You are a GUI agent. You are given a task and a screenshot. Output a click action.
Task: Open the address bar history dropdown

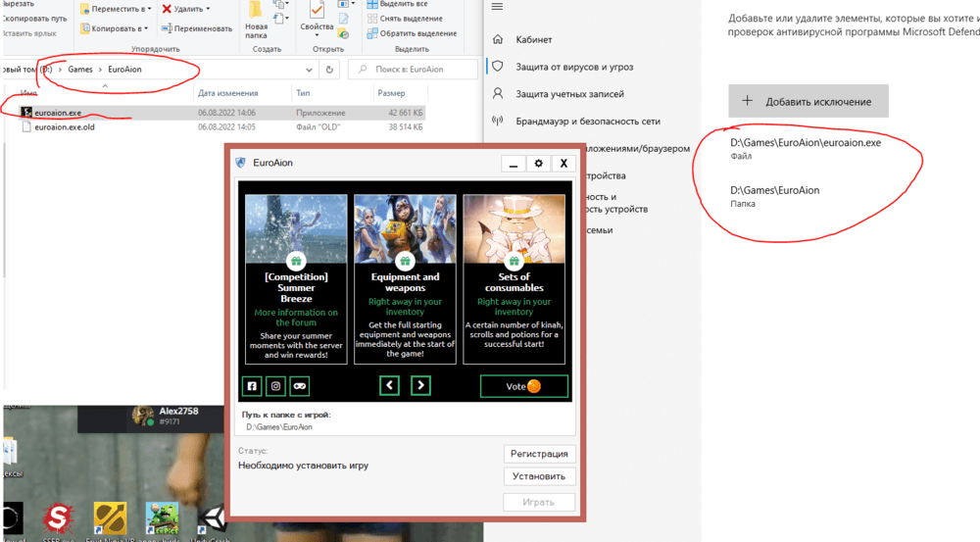click(309, 70)
